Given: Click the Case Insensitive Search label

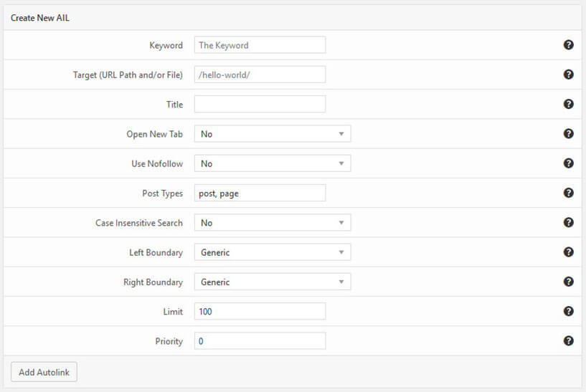Looking at the screenshot, I should click(x=139, y=223).
